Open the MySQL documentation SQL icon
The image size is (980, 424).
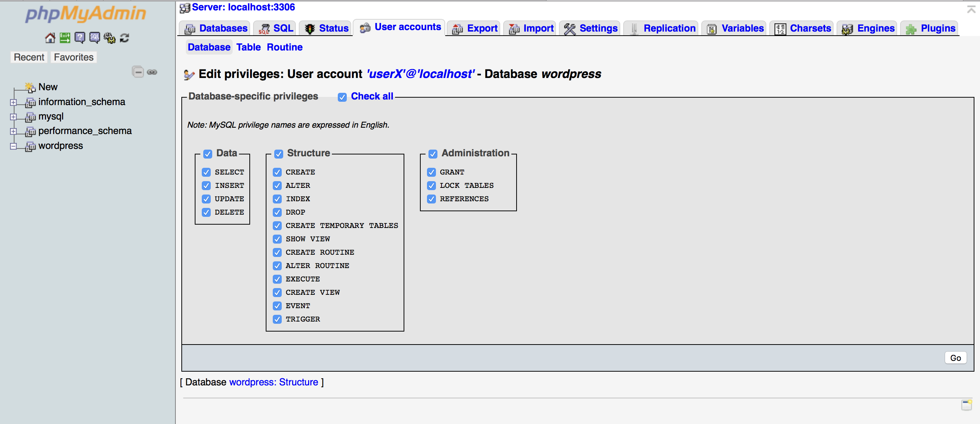(94, 37)
